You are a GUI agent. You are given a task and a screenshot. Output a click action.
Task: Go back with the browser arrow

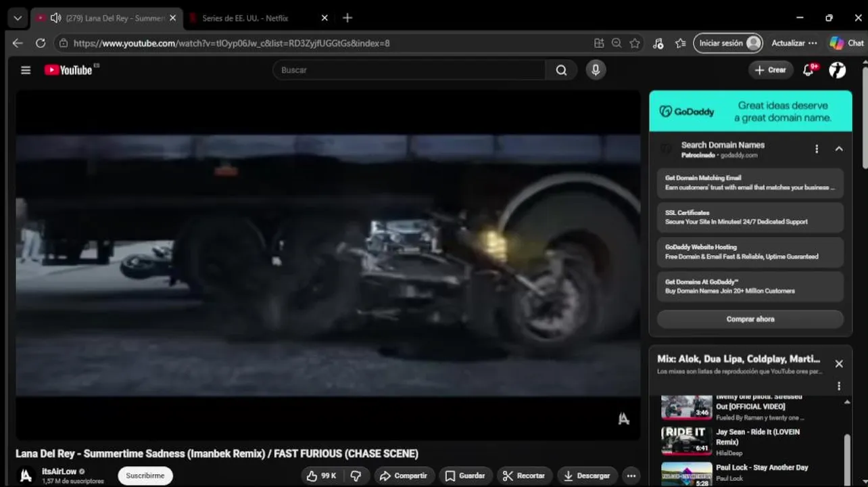[18, 43]
